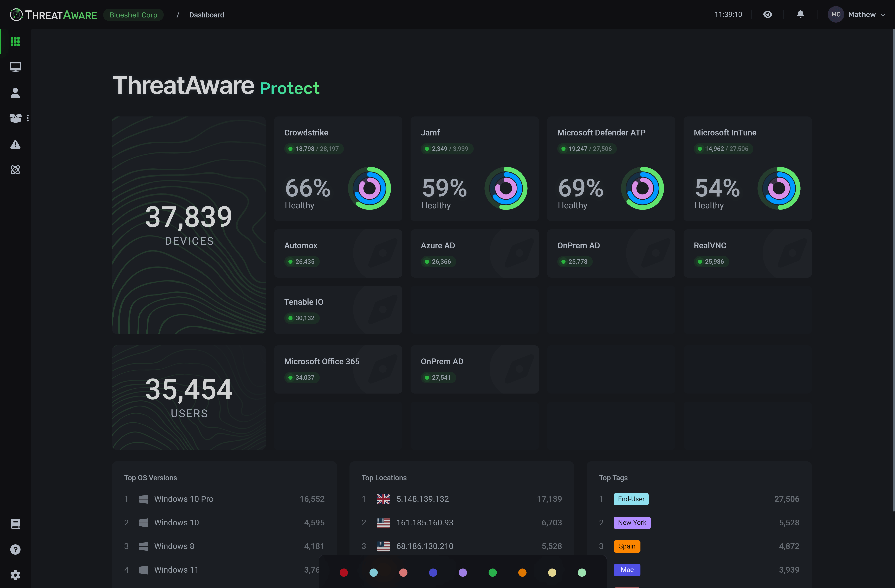Select the Windows 8 OS row
The width and height of the screenshot is (895, 588).
[x=224, y=546]
